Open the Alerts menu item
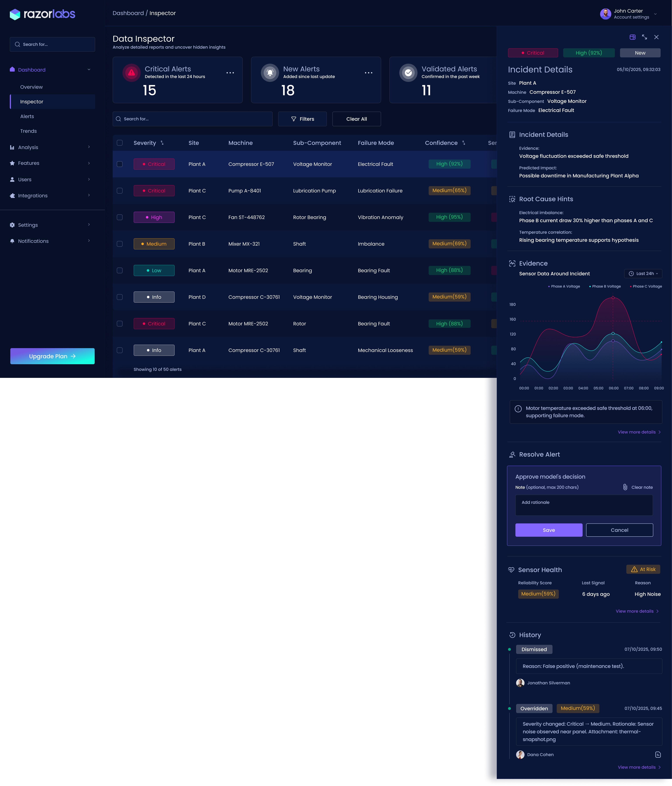 pos(27,117)
